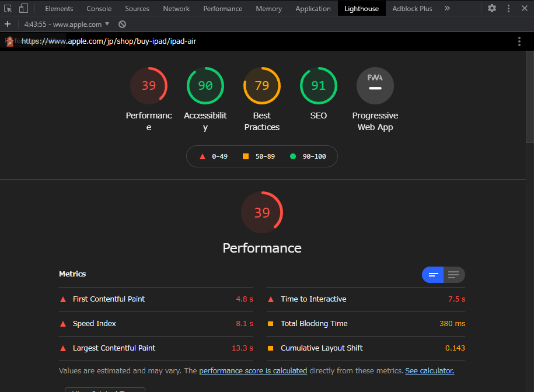Toggle the device toolbar icon

(x=23, y=8)
